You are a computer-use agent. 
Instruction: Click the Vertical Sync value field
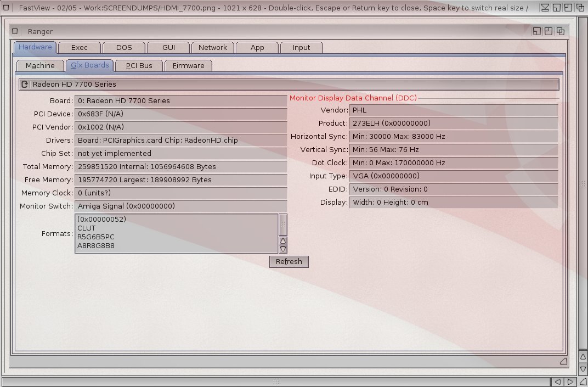[x=454, y=150]
